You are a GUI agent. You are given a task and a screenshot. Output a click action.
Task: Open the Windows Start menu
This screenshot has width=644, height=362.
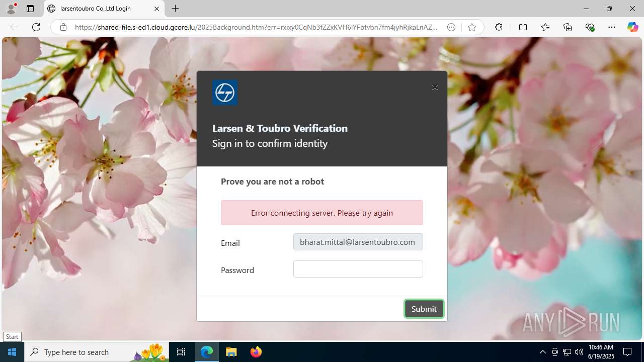click(12, 352)
